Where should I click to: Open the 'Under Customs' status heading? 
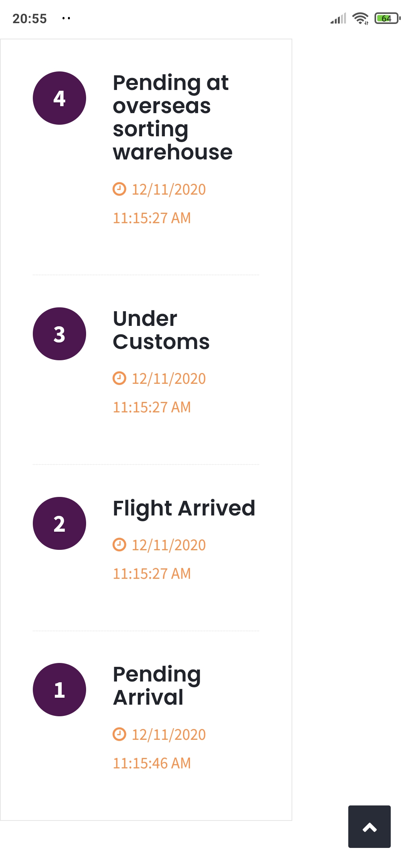click(161, 330)
